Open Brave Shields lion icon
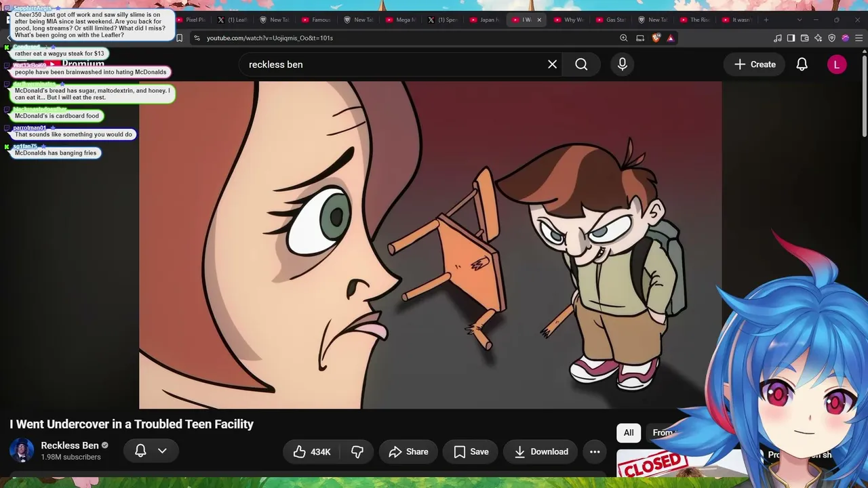This screenshot has width=868, height=488. tap(656, 38)
